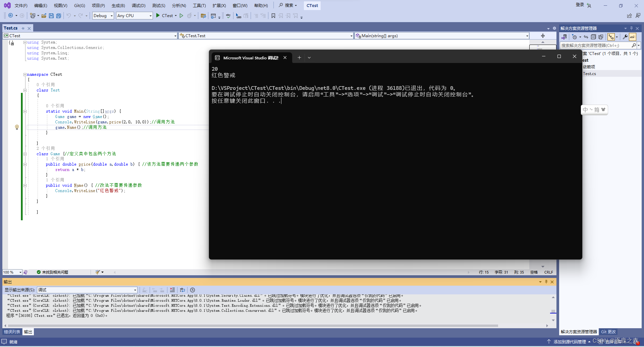Click the navigate backward arrow icon
This screenshot has width=644, height=347.
click(11, 15)
